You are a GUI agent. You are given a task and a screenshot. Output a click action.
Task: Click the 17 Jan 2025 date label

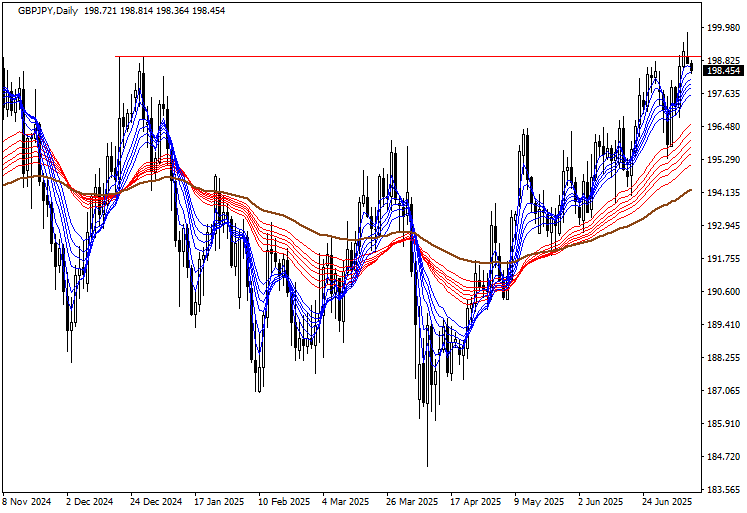click(220, 502)
